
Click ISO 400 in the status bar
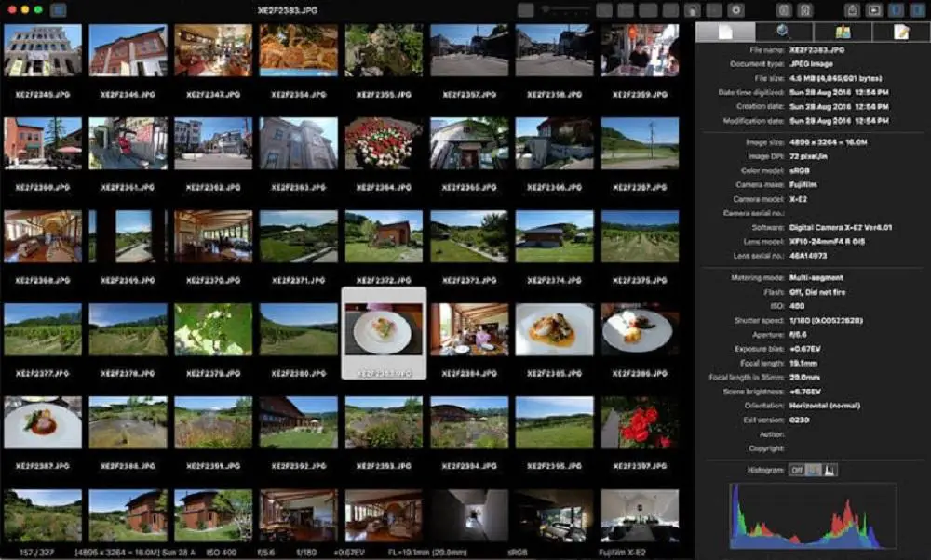[222, 553]
